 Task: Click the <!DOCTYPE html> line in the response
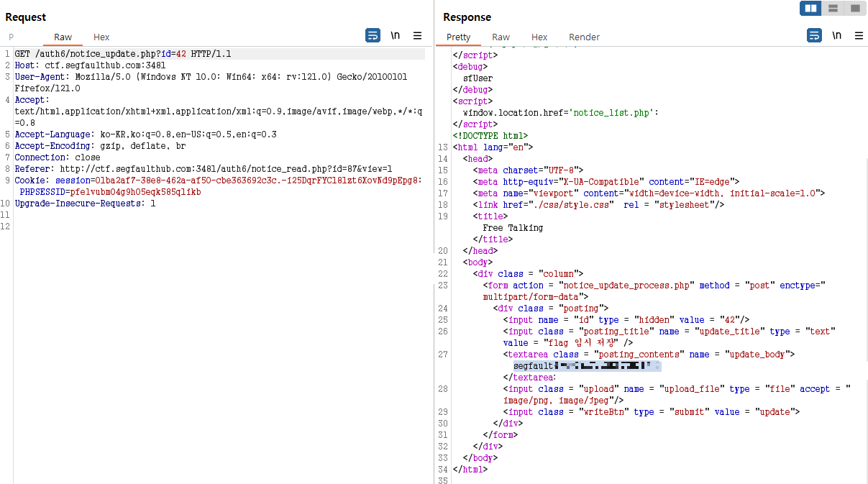coord(490,136)
